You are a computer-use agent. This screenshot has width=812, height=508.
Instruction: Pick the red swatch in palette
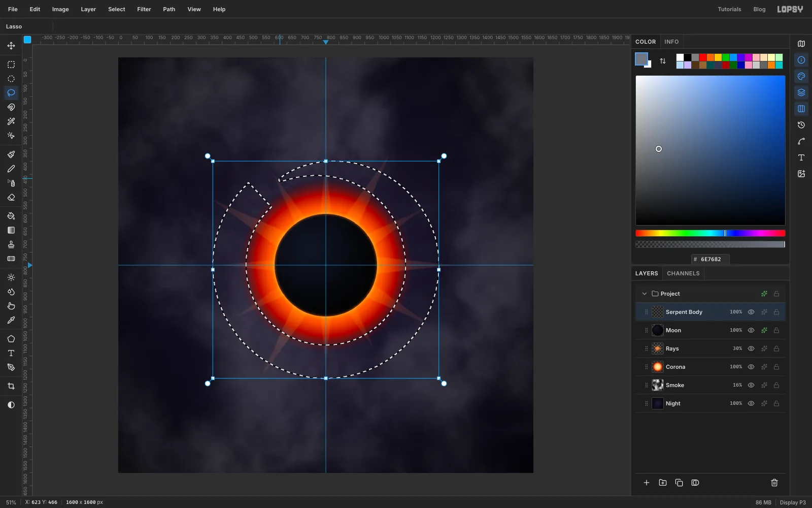702,57
